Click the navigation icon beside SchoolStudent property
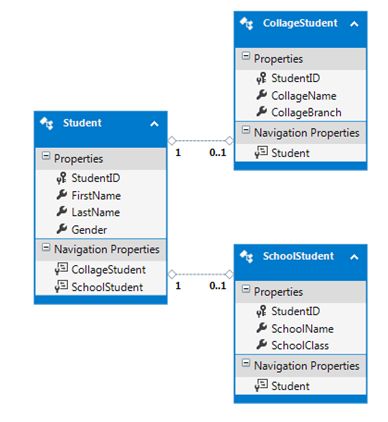Screen dimensions: 388x422 pyautogui.click(x=61, y=287)
